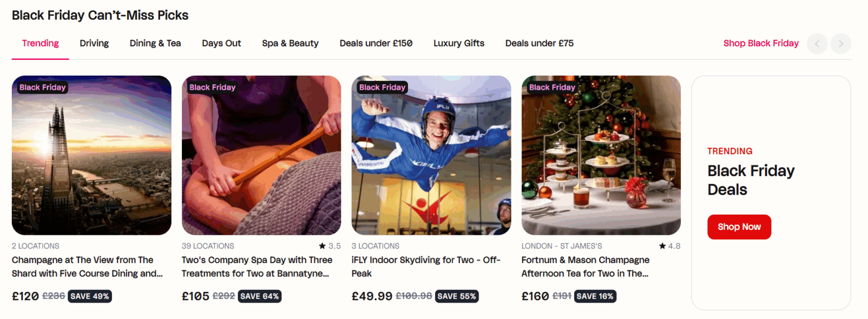
Task: Click the previous carousel arrow
Action: (817, 43)
